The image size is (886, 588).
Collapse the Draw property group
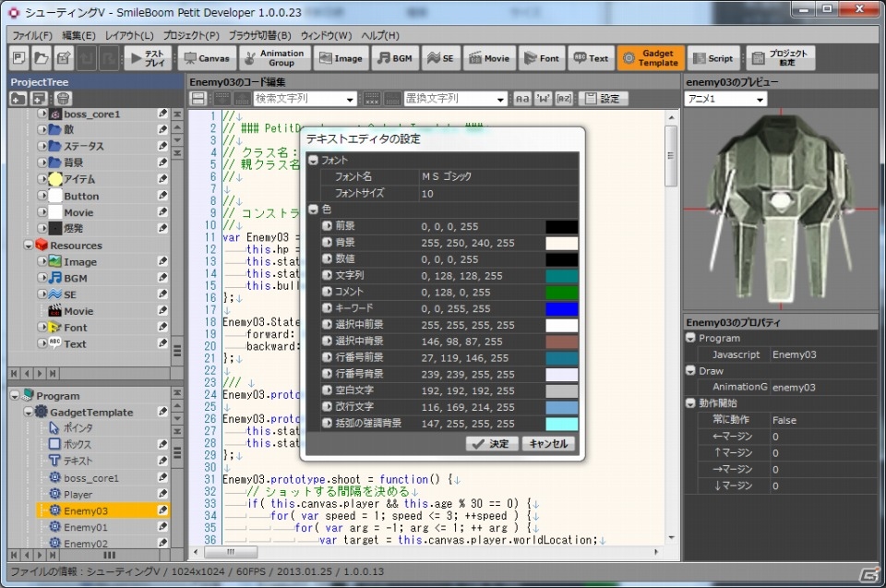click(x=690, y=371)
